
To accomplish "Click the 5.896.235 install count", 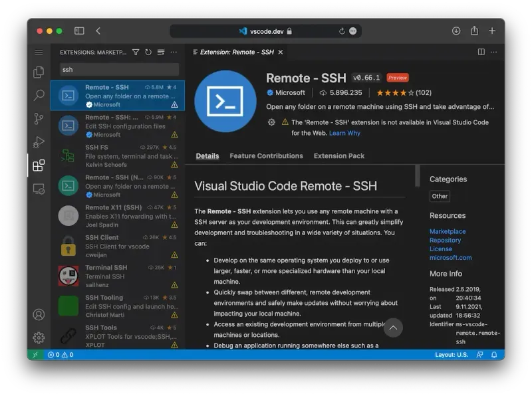I will point(341,92).
